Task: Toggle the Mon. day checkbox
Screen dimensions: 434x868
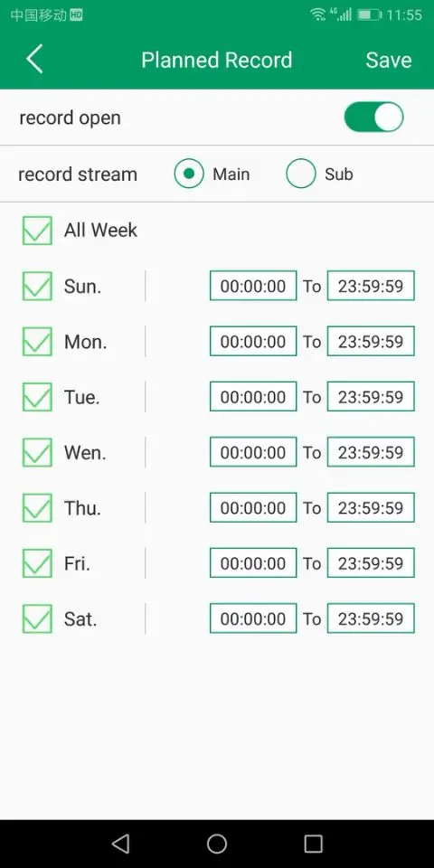Action: 37,342
